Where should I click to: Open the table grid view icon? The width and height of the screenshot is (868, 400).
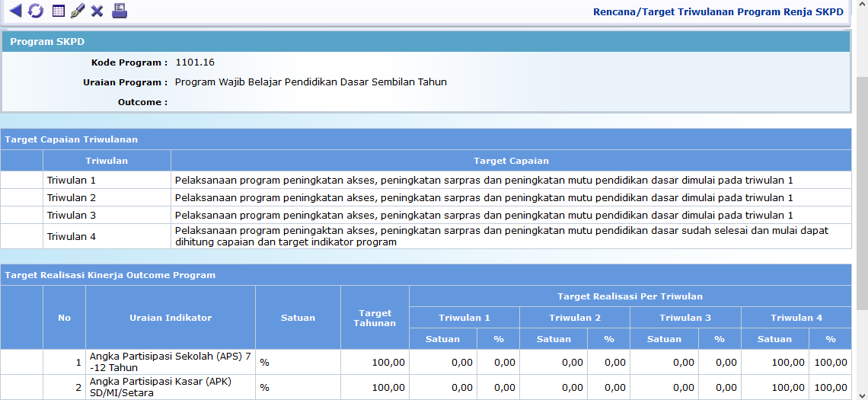(x=58, y=11)
